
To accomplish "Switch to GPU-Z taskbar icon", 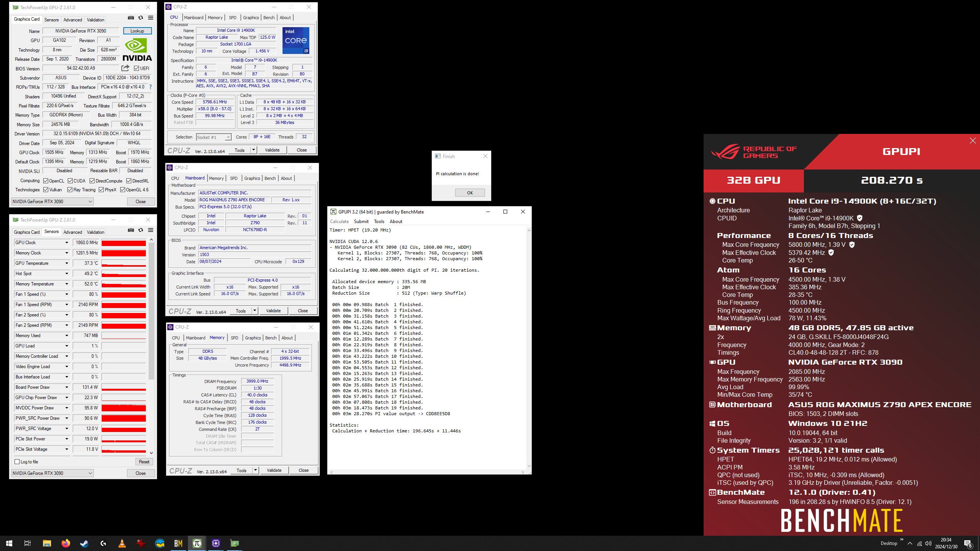I will pyautogui.click(x=235, y=543).
